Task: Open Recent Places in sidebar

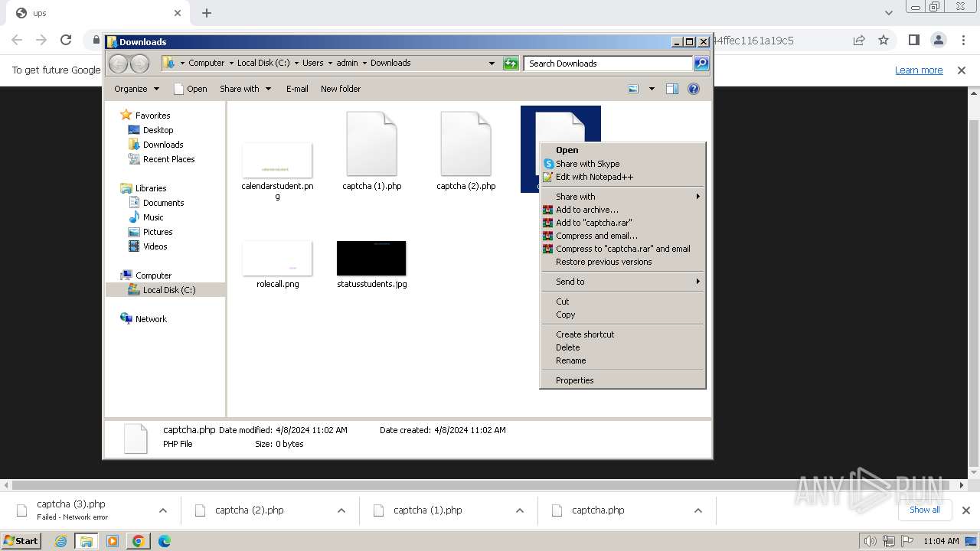Action: pos(168,159)
